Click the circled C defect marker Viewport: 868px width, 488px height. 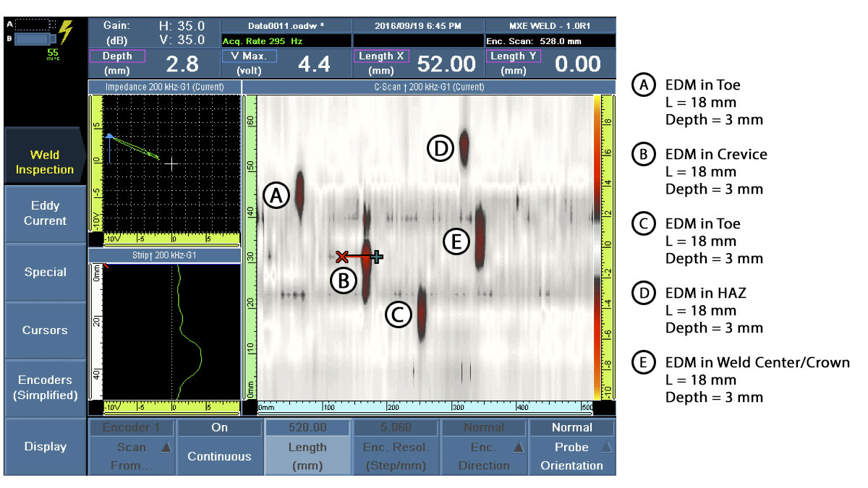pos(399,314)
